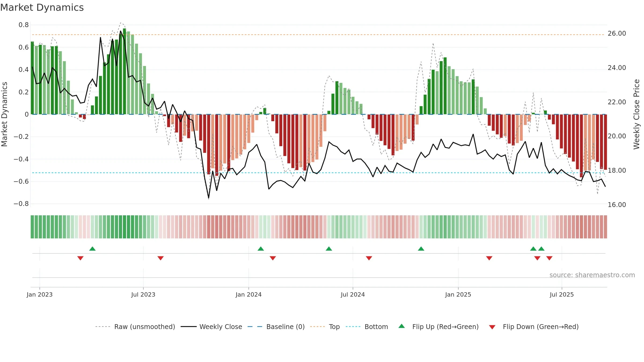This screenshot has height=362, width=644.
Task: Toggle the Baseline (0) legend entry
Action: pyautogui.click(x=276, y=327)
